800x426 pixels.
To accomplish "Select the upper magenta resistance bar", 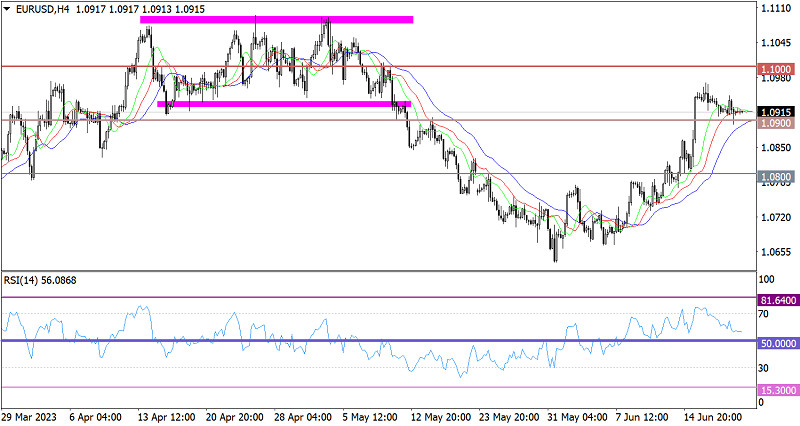I will [x=276, y=19].
